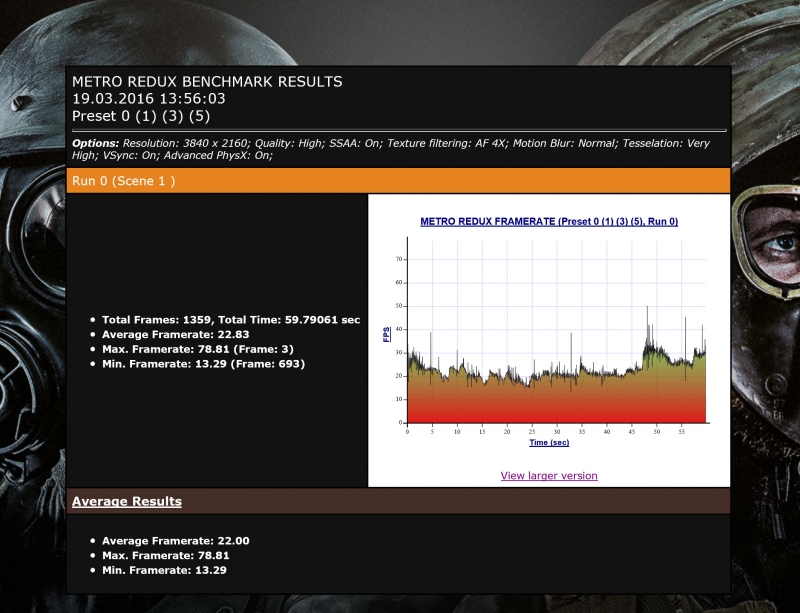
Task: Click the orange "Run 0 (Scene 1 )" header
Action: [x=398, y=181]
